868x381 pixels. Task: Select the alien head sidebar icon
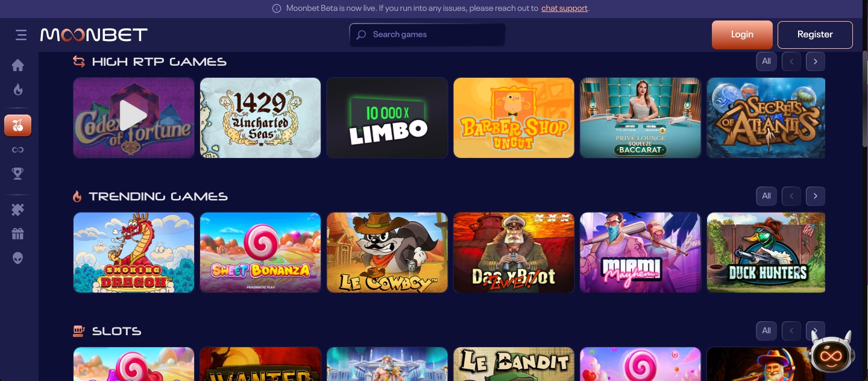18,258
